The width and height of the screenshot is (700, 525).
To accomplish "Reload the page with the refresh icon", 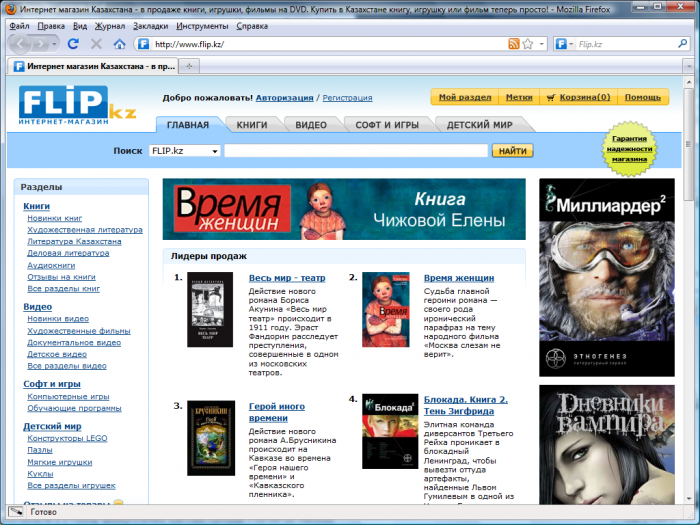I will click(73, 44).
